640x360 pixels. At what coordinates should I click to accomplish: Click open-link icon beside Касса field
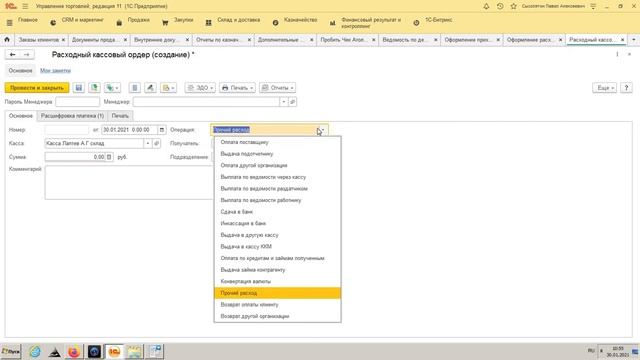[x=156, y=144]
